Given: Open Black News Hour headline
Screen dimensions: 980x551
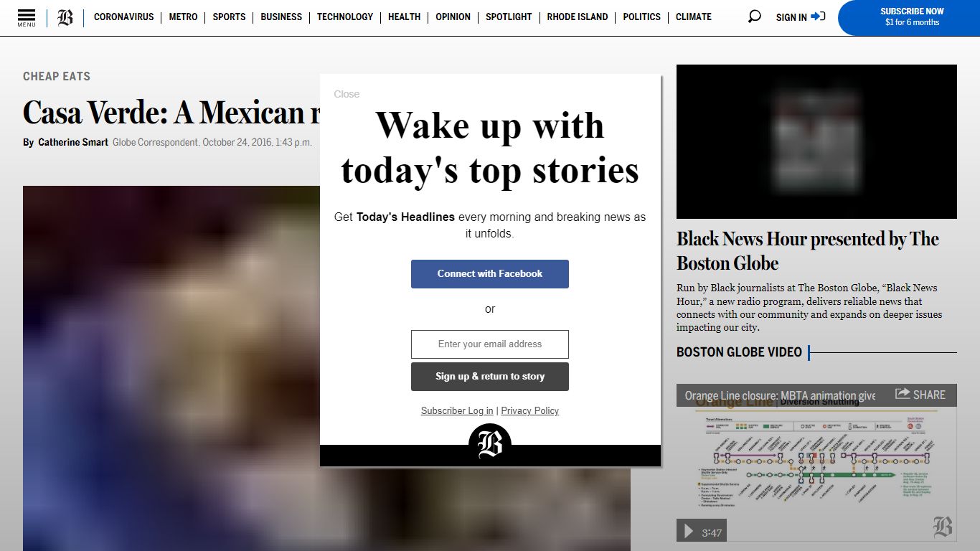Looking at the screenshot, I should tap(808, 251).
